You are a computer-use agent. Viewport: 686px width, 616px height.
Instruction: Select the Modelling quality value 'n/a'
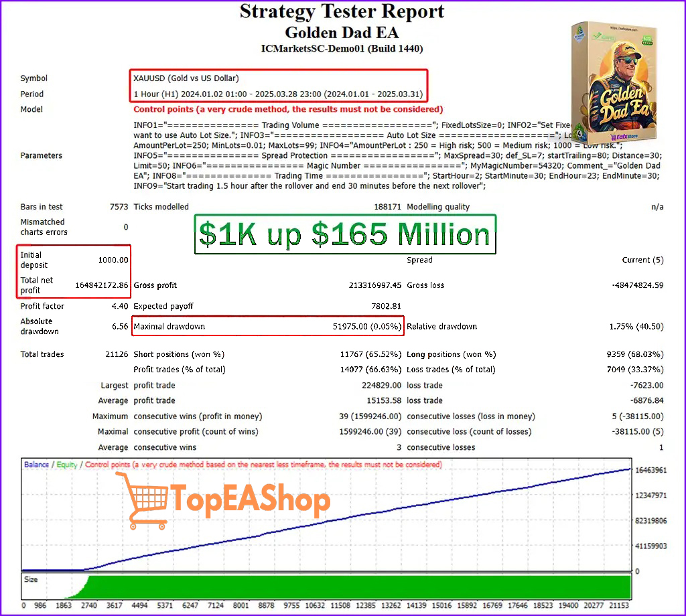(x=657, y=207)
